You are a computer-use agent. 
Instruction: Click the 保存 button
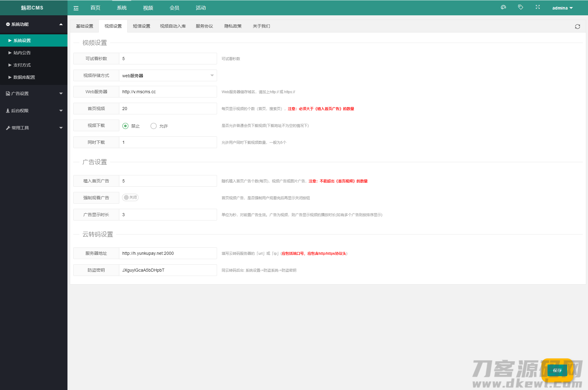point(557,370)
